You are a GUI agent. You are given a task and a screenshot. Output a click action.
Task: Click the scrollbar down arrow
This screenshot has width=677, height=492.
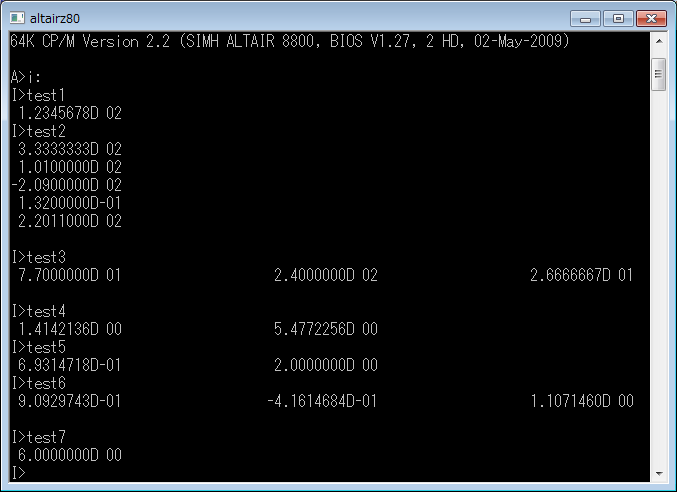click(x=659, y=473)
